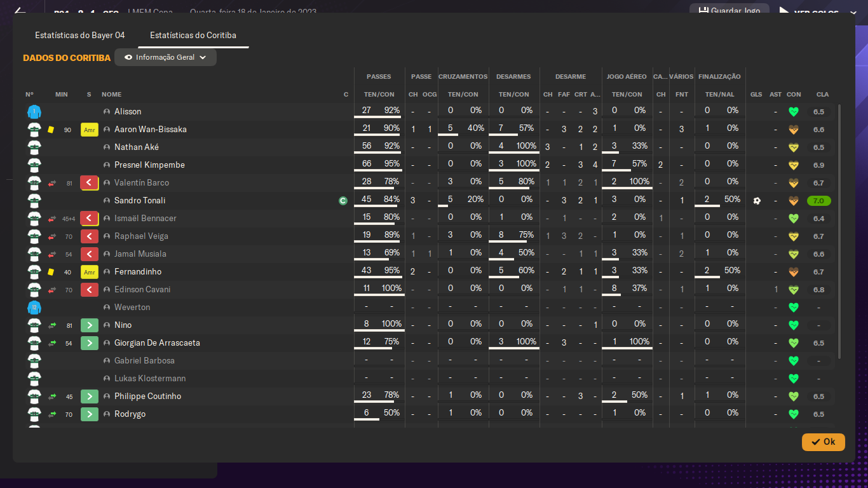Viewport: 868px width, 488px height.
Task: Click Philippe Coutinho's green substituted-on arrow
Action: pos(90,396)
